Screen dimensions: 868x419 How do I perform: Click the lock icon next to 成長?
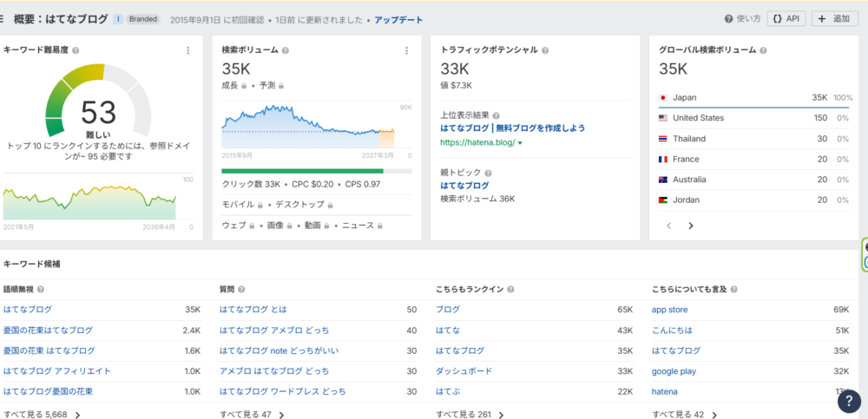point(244,85)
